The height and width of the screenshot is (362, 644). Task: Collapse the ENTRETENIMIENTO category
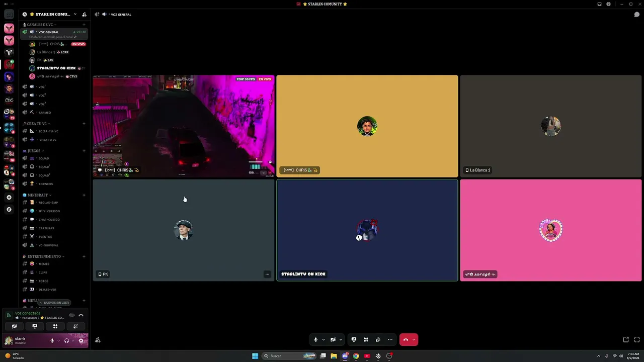pyautogui.click(x=44, y=256)
